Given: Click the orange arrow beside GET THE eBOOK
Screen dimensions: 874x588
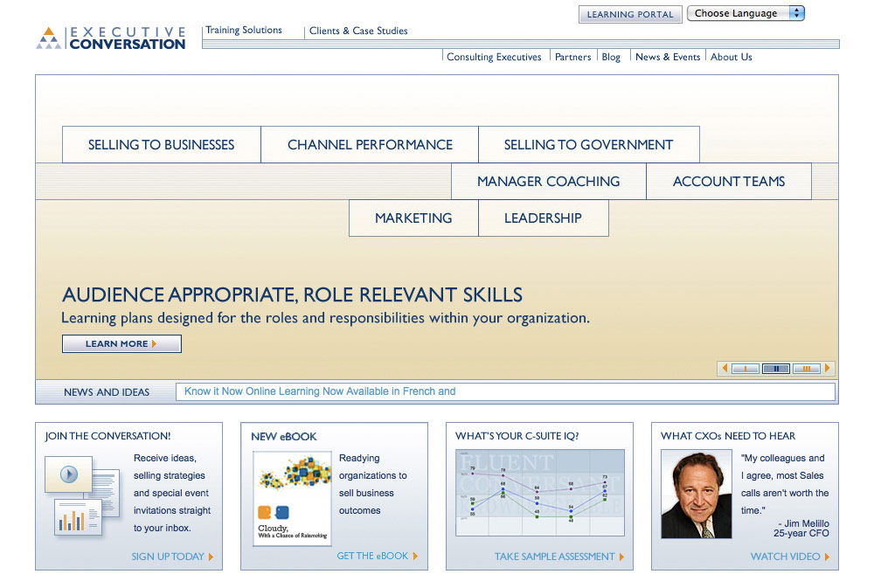Looking at the screenshot, I should pyautogui.click(x=416, y=556).
